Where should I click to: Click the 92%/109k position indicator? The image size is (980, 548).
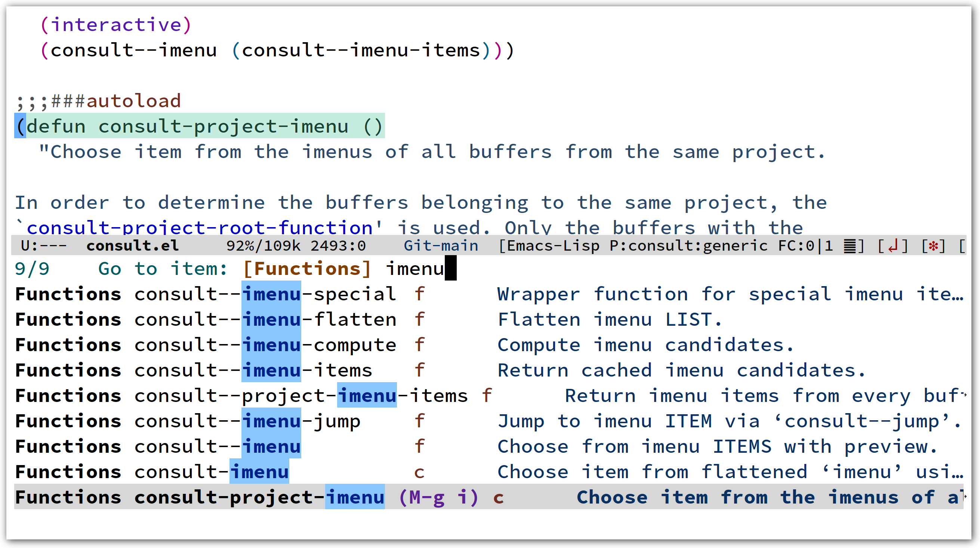(263, 246)
